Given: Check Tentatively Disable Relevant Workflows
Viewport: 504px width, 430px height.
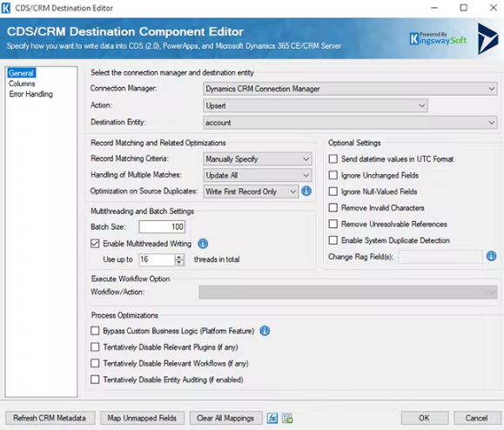Looking at the screenshot, I should [x=95, y=364].
